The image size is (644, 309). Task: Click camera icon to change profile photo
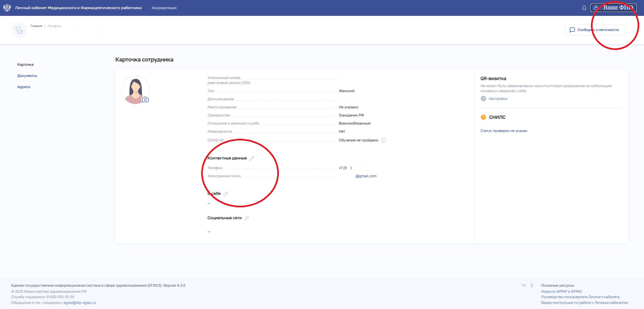[145, 100]
